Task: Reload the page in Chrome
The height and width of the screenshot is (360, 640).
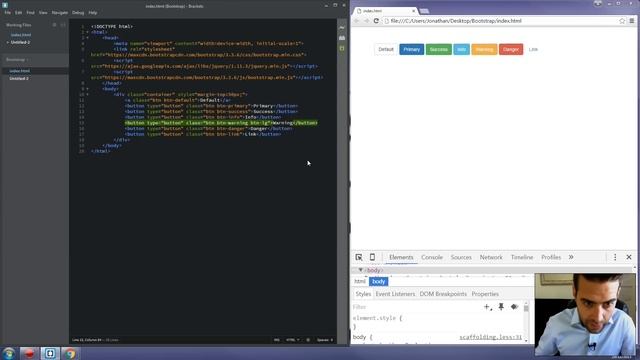Action: (x=376, y=21)
